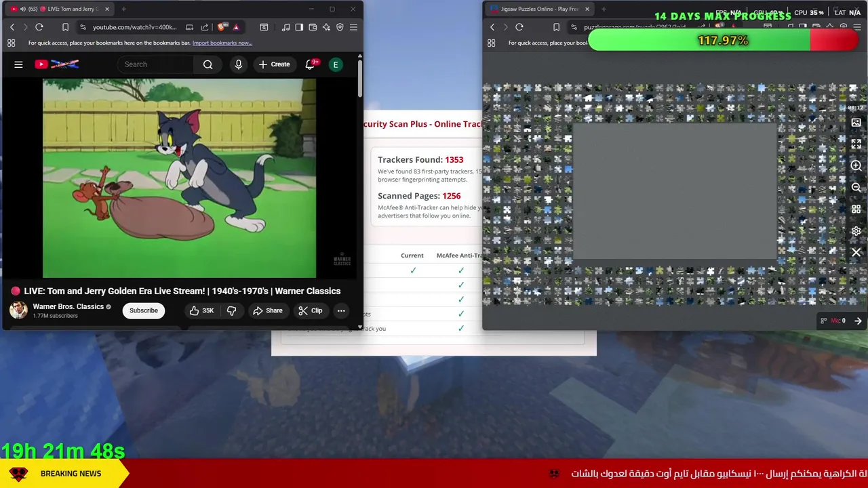The image size is (868, 488).
Task: Open a new tab in YouTube window
Action: [123, 9]
